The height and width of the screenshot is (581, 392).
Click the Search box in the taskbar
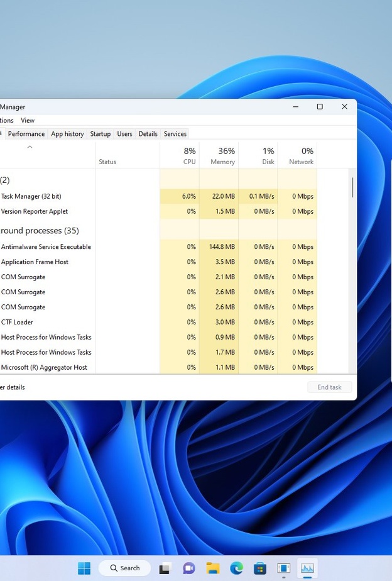coord(124,568)
